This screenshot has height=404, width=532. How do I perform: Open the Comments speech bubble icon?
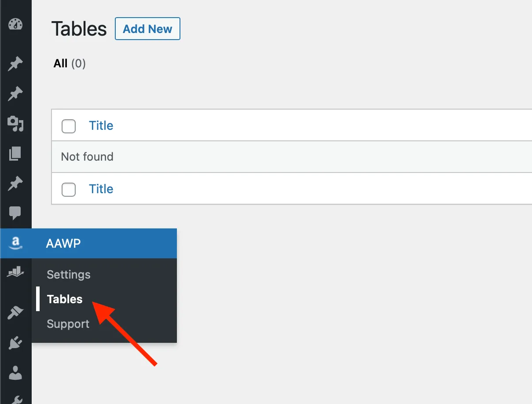(x=15, y=213)
